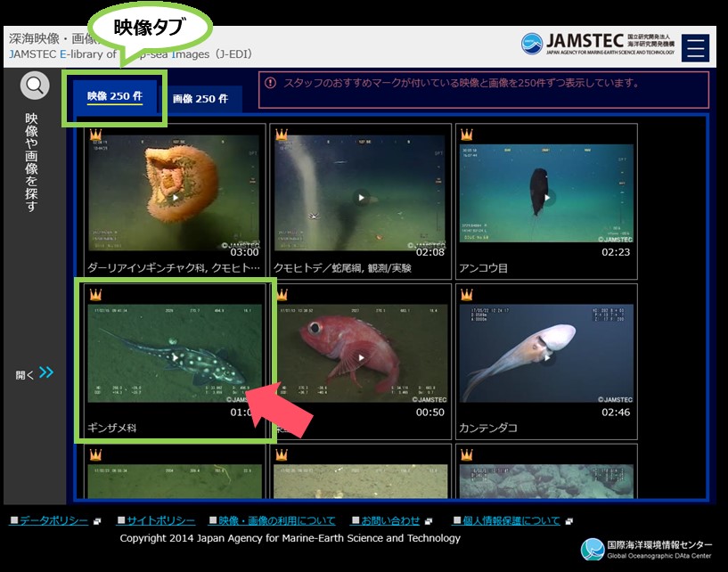
Task: Play the アンコウ目 video
Action: (546, 197)
